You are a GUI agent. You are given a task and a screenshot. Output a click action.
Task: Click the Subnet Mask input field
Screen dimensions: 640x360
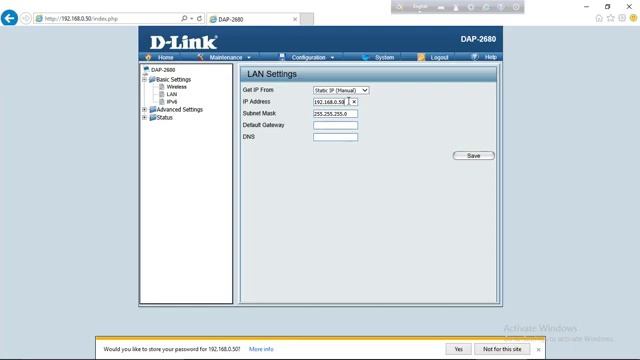[336, 114]
